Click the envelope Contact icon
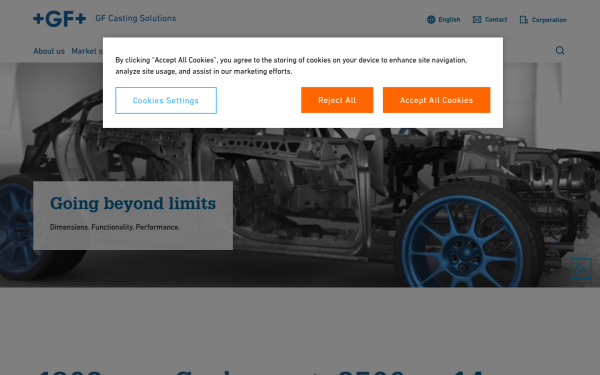Screen dimensions: 600x375 coord(477,20)
